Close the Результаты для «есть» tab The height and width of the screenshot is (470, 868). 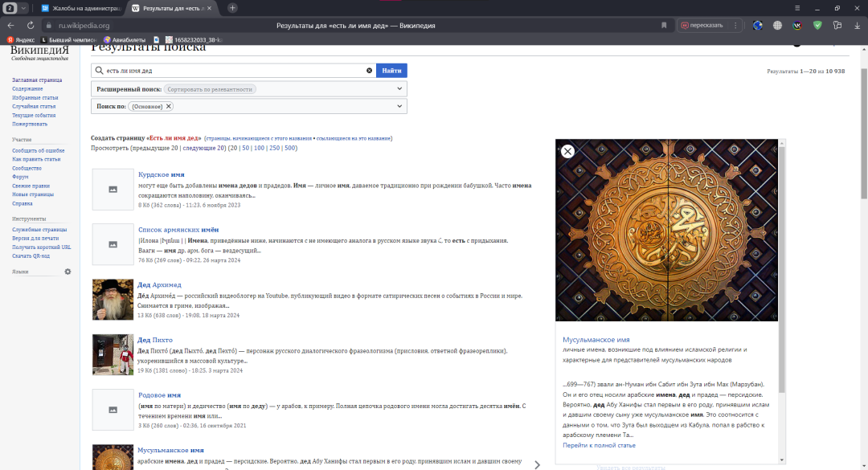tap(209, 8)
